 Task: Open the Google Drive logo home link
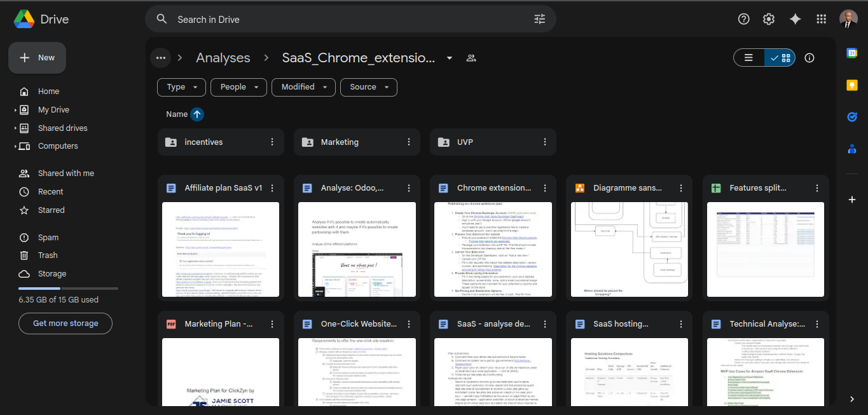click(x=41, y=19)
